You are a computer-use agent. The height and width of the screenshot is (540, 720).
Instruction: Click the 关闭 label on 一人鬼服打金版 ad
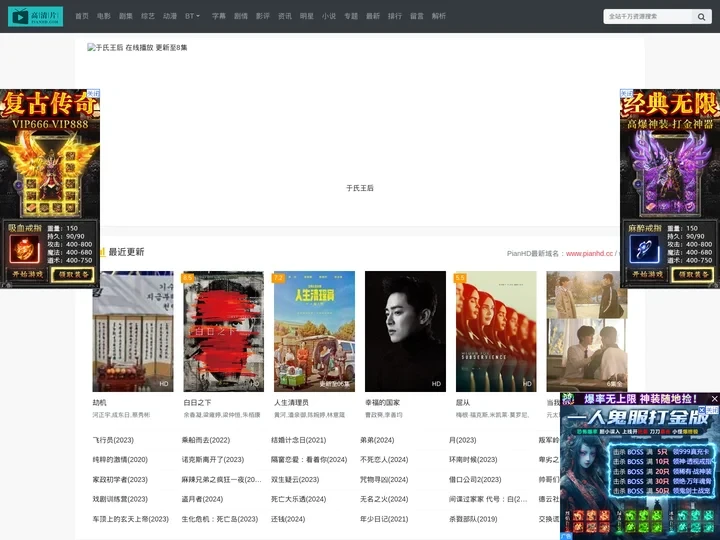click(x=712, y=410)
